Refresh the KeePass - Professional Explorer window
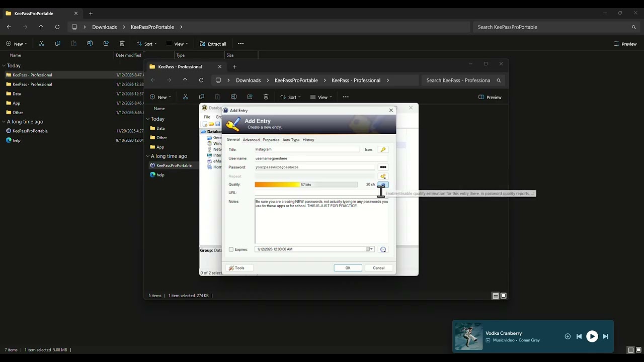644x362 pixels. click(201, 80)
